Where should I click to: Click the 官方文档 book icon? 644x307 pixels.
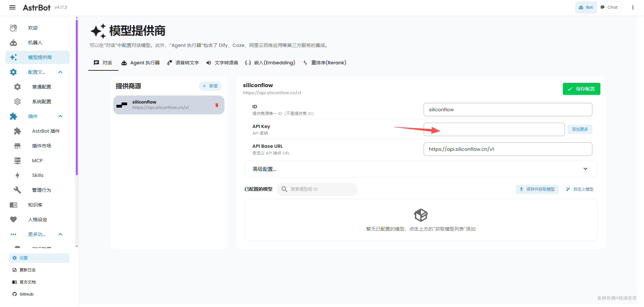click(14, 282)
